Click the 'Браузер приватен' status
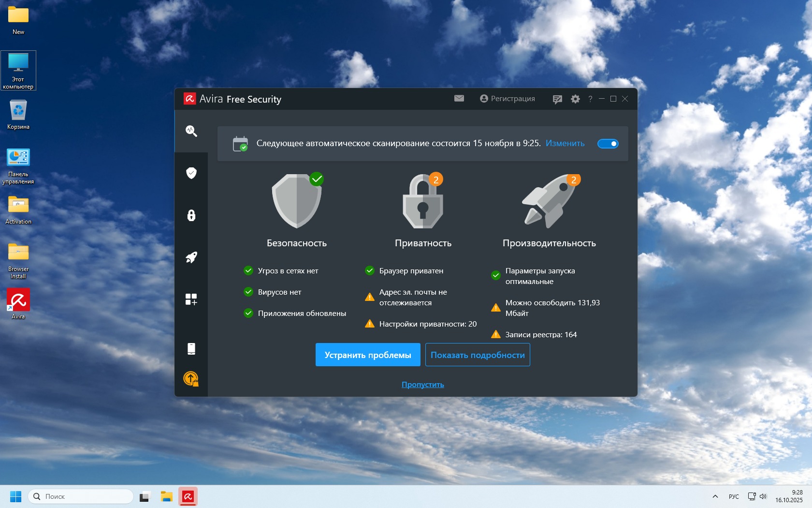 tap(404, 270)
